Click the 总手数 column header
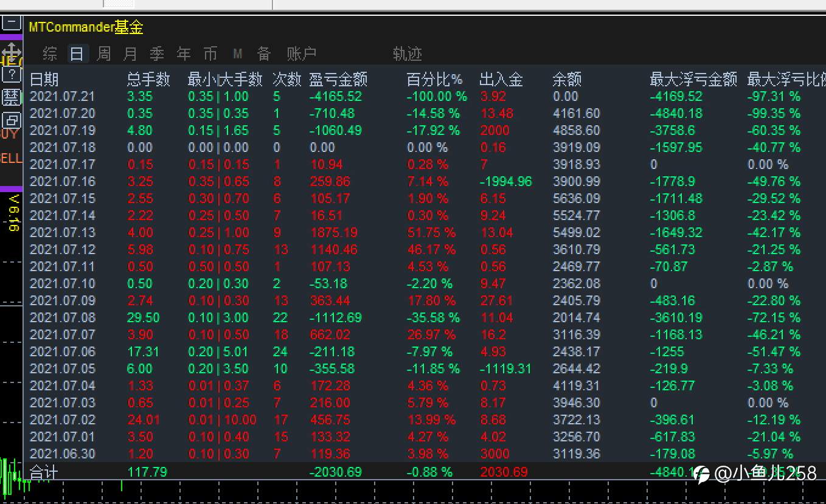The height and width of the screenshot is (504, 826). point(148,80)
